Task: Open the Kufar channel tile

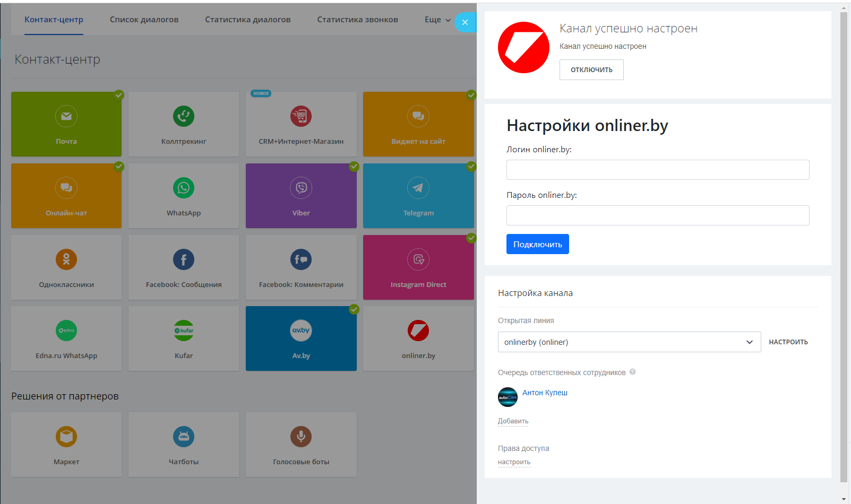Action: (184, 338)
